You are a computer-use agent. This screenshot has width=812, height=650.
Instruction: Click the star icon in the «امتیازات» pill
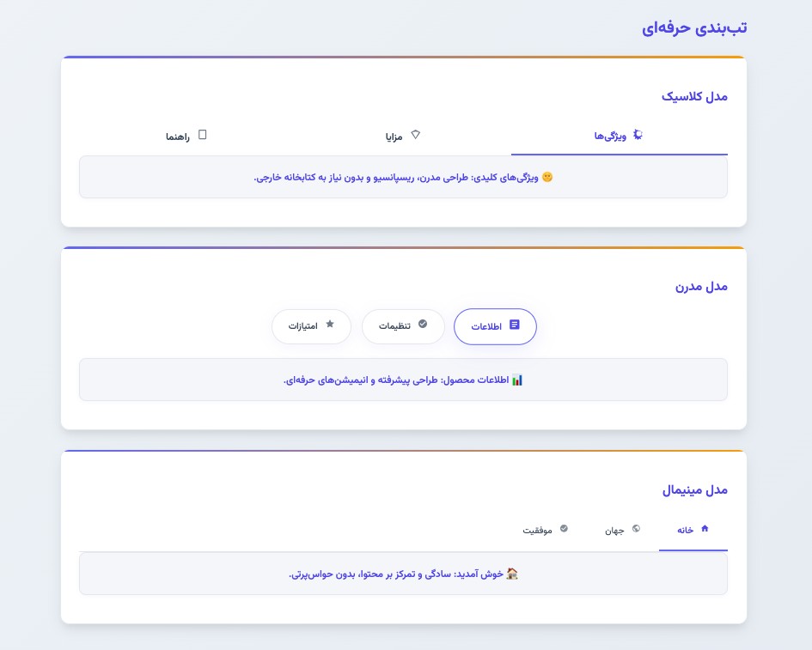tap(330, 324)
